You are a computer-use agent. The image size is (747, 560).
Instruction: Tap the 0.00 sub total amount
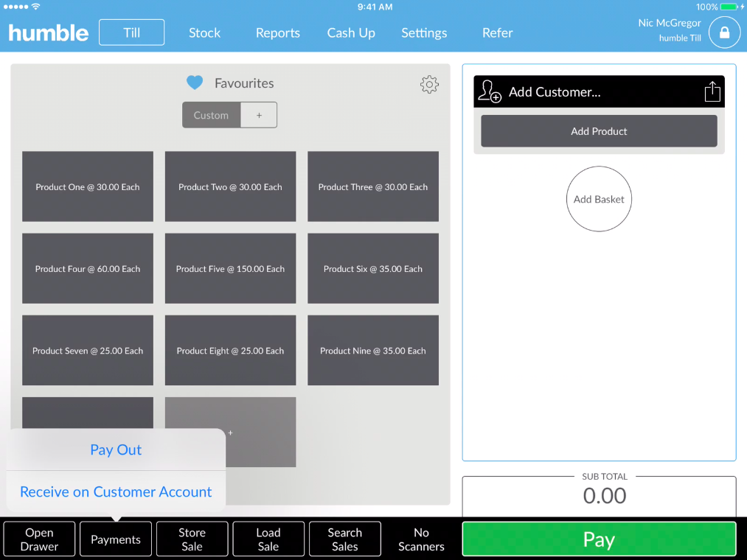click(x=604, y=496)
